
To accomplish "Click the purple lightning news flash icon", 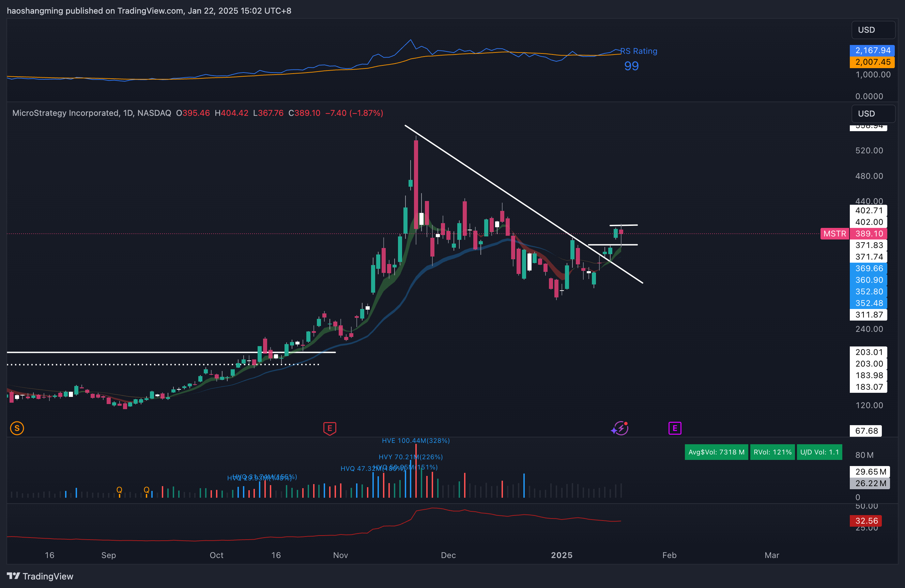I will (x=620, y=428).
